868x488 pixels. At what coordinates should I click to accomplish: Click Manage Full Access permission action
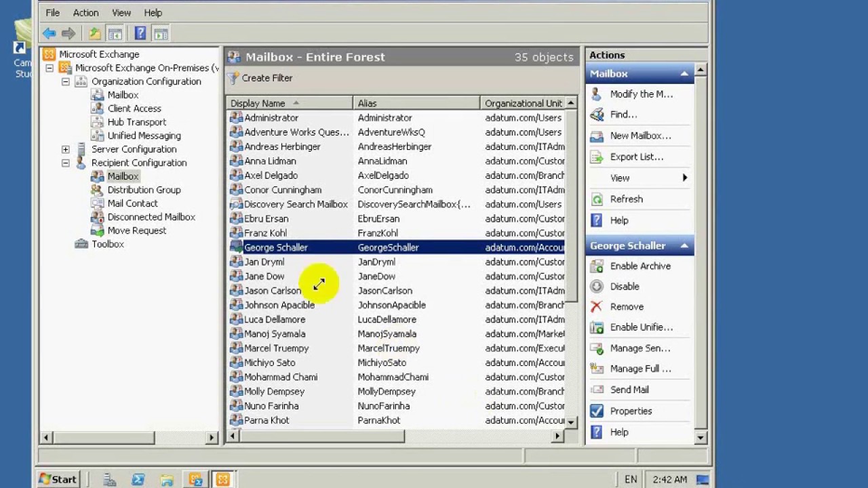point(640,369)
